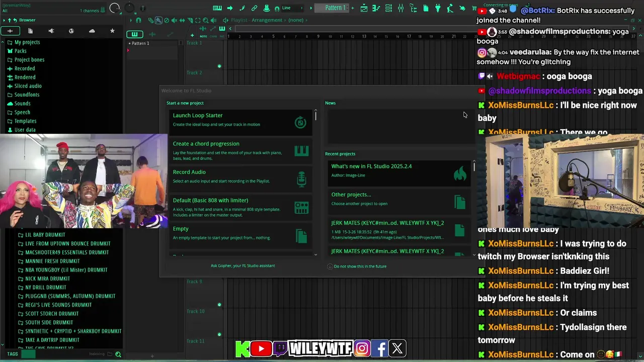Ask Gopher, your FL Studio assistant link
Viewport: 644px width, 362px height.
pyautogui.click(x=243, y=265)
